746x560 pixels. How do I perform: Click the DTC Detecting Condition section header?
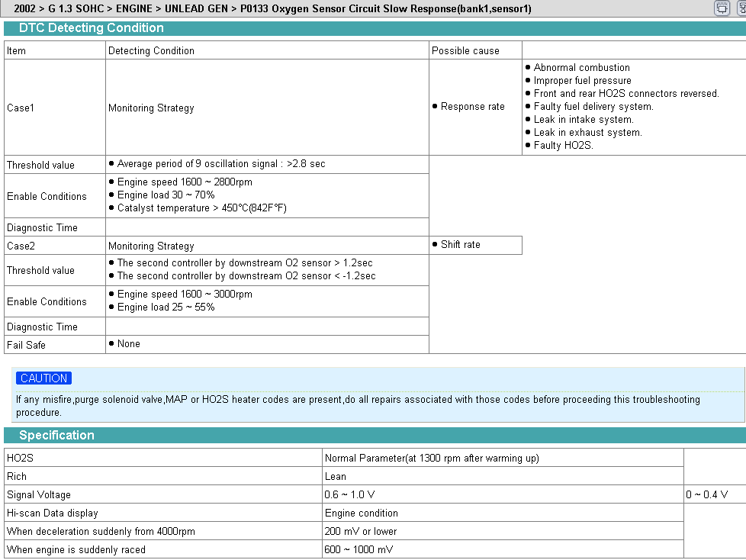(x=91, y=28)
